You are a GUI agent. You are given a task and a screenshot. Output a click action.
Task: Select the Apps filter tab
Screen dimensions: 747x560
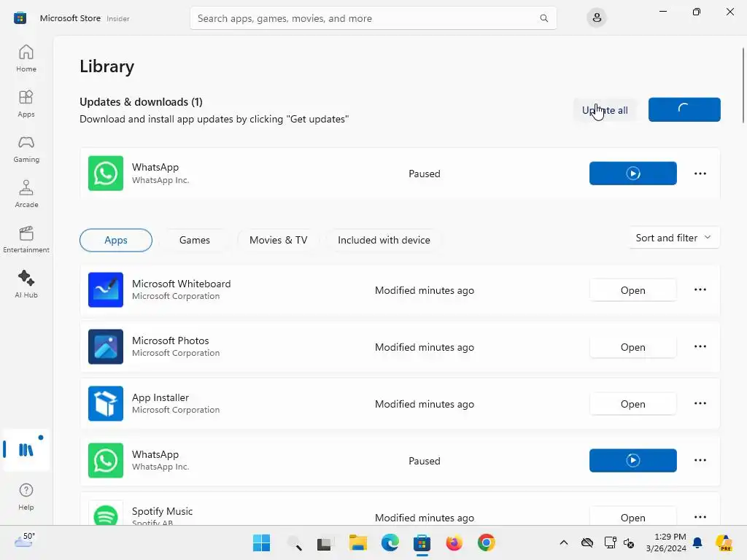[x=116, y=240]
